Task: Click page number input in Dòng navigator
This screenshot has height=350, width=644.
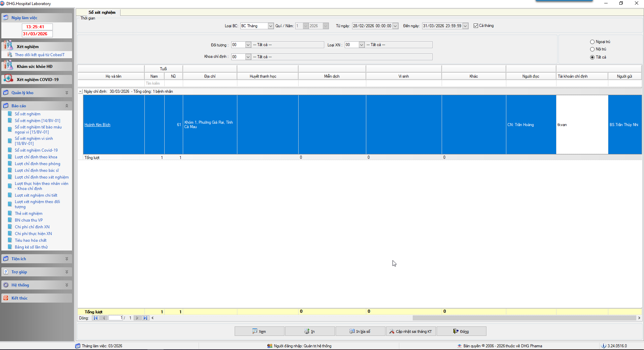Action: (116, 318)
